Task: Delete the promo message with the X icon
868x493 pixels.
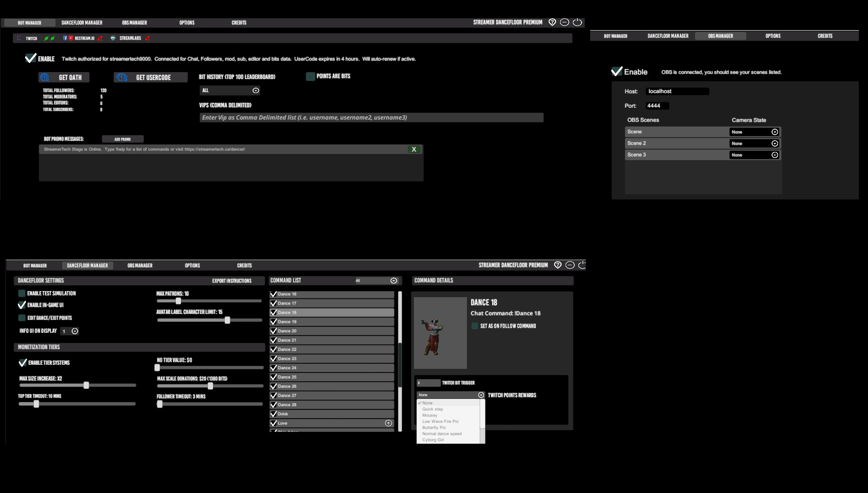Action: coord(414,149)
